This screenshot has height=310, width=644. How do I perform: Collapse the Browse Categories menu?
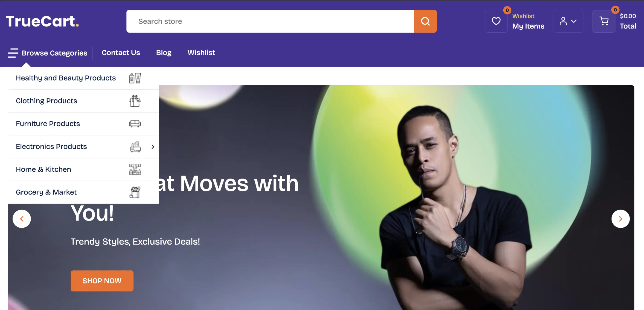47,53
